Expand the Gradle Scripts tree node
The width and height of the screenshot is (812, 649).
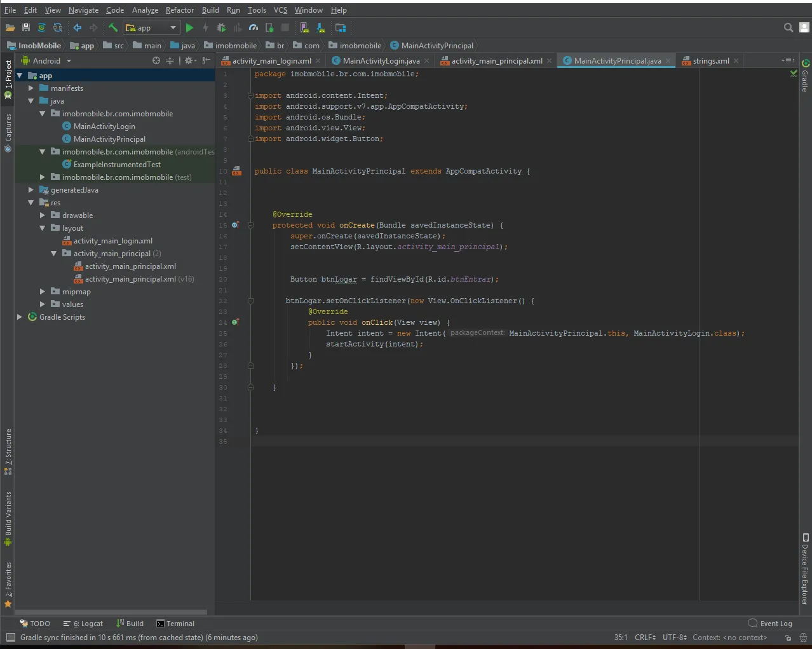coord(20,317)
